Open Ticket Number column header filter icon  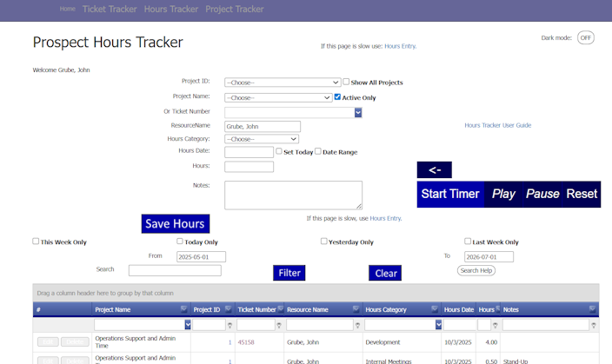point(281,309)
